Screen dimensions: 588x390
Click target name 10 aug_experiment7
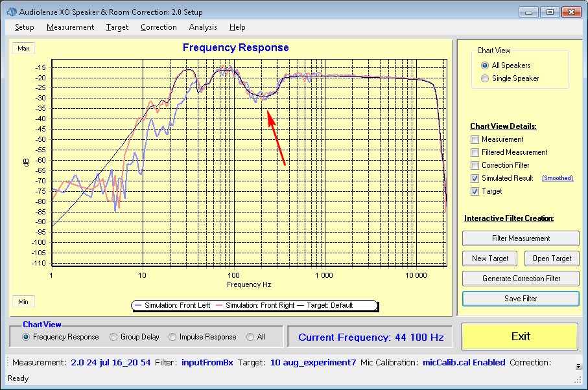312,363
